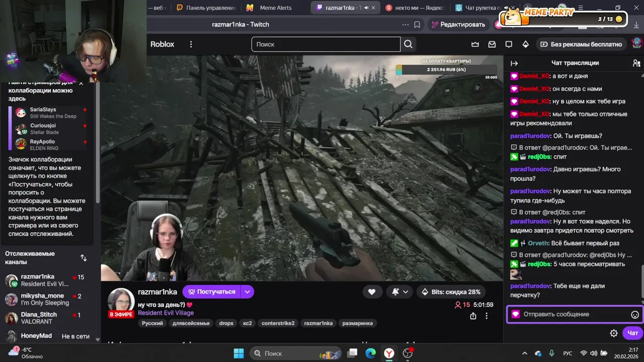Switch the РУС input language
This screenshot has height=362, width=644.
[568, 353]
